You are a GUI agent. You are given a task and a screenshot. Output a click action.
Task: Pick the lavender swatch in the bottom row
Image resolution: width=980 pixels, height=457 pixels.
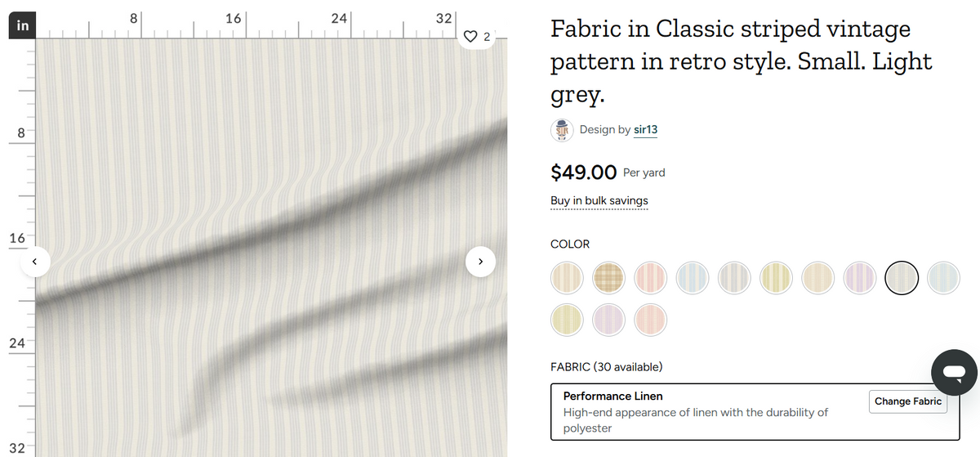point(609,319)
